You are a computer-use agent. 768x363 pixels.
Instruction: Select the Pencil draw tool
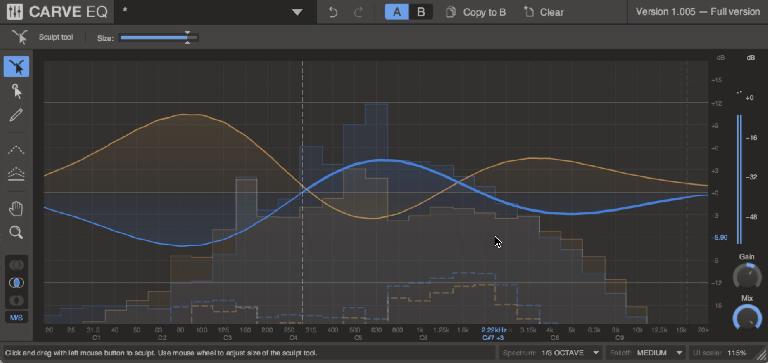tap(16, 116)
